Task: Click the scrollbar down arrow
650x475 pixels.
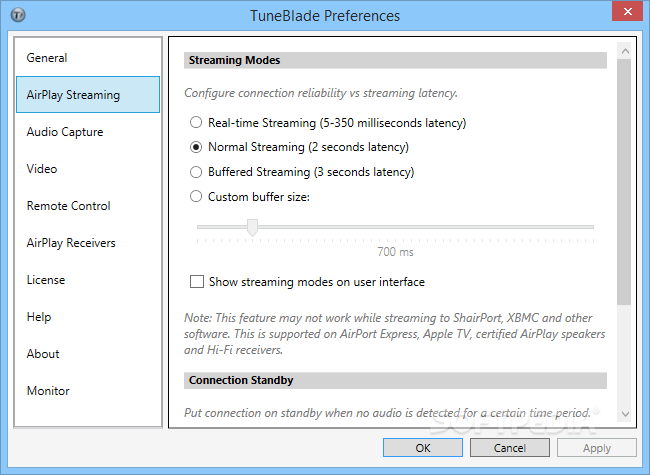Action: pos(625,414)
